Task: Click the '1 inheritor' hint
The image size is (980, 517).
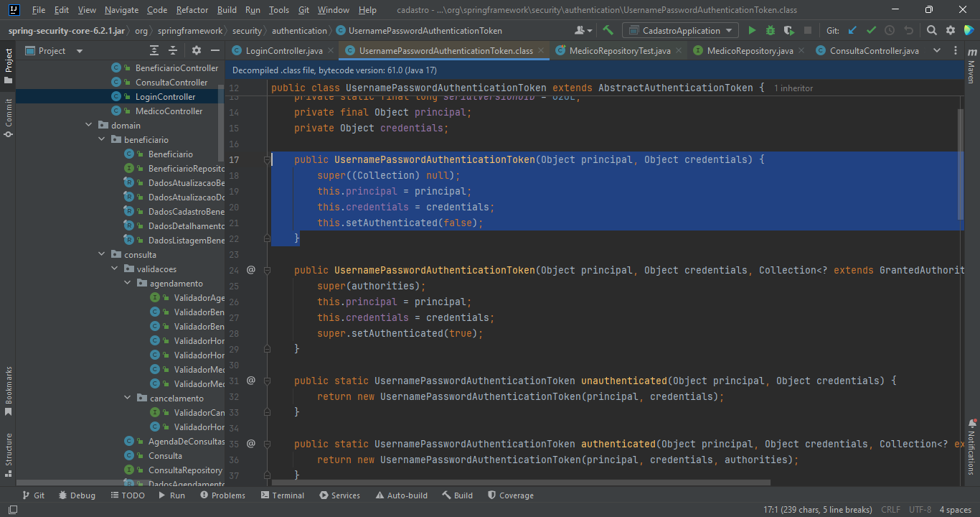Action: pyautogui.click(x=793, y=88)
